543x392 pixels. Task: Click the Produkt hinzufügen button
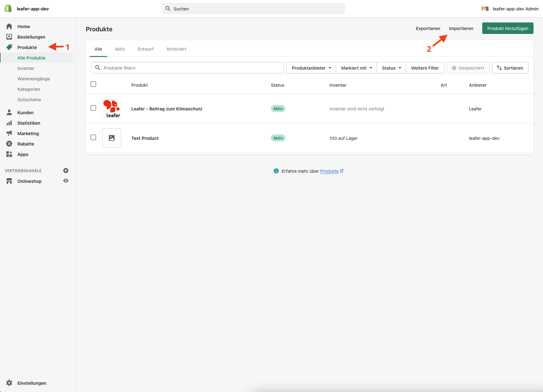click(x=508, y=28)
